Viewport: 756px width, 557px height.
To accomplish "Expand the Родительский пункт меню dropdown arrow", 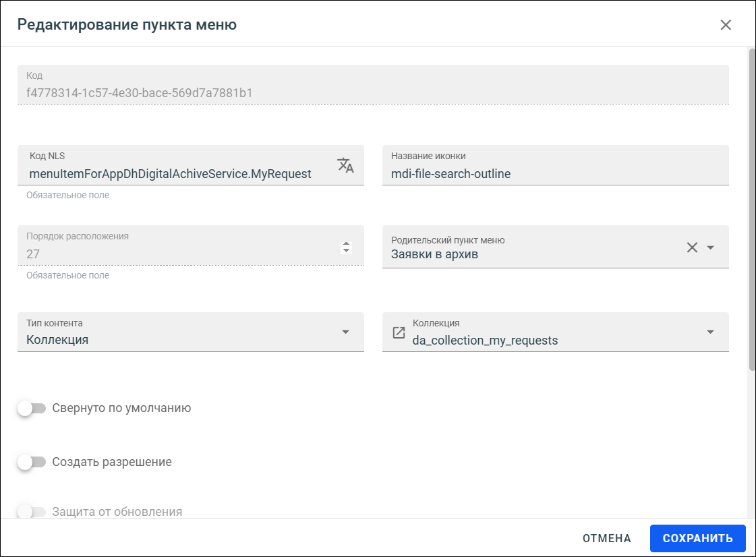I will [x=710, y=247].
